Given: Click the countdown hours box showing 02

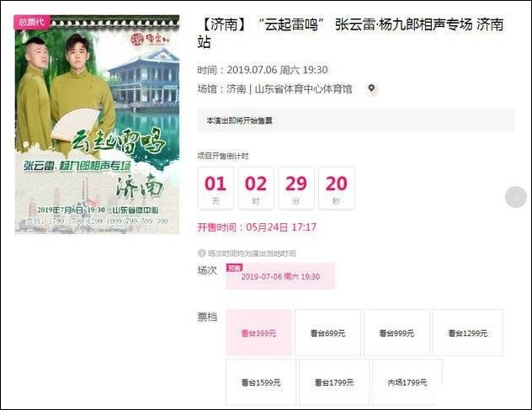Looking at the screenshot, I should (256, 189).
